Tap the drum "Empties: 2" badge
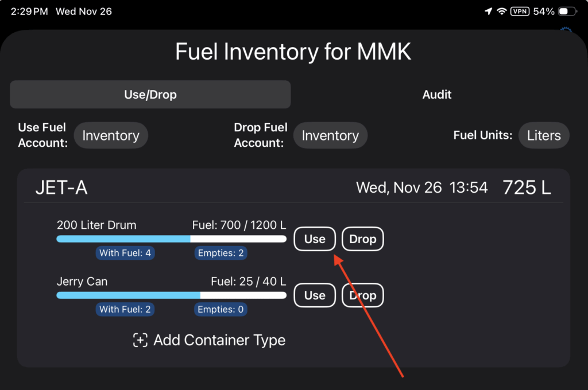This screenshot has width=588, height=390. pos(221,253)
